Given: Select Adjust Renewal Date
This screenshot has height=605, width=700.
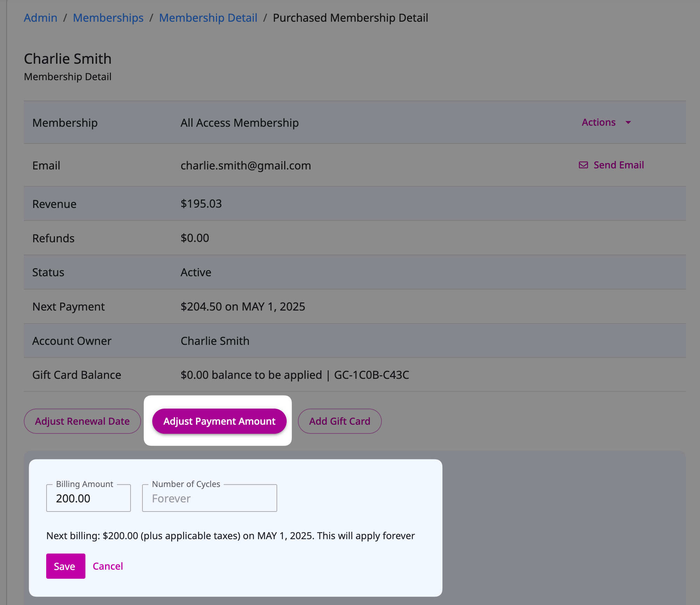Looking at the screenshot, I should click(x=82, y=421).
